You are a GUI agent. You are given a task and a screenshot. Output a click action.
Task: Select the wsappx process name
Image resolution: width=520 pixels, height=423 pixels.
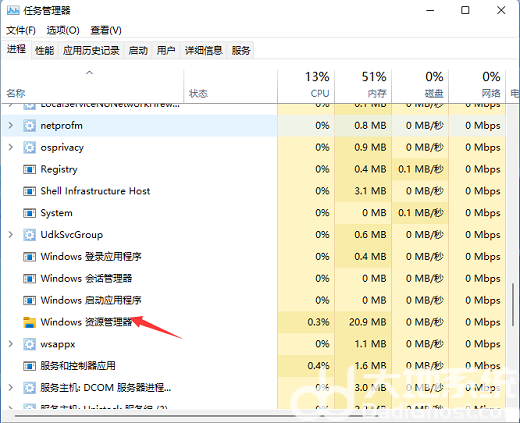pyautogui.click(x=58, y=344)
